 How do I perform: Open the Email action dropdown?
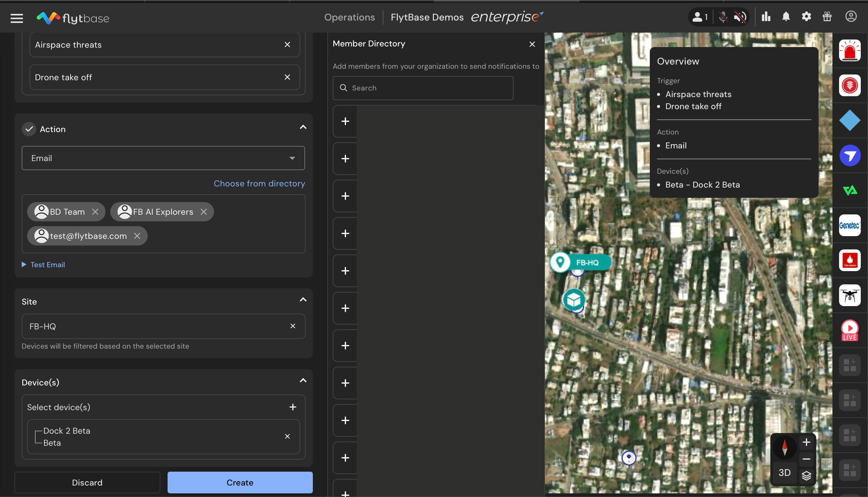tap(163, 158)
